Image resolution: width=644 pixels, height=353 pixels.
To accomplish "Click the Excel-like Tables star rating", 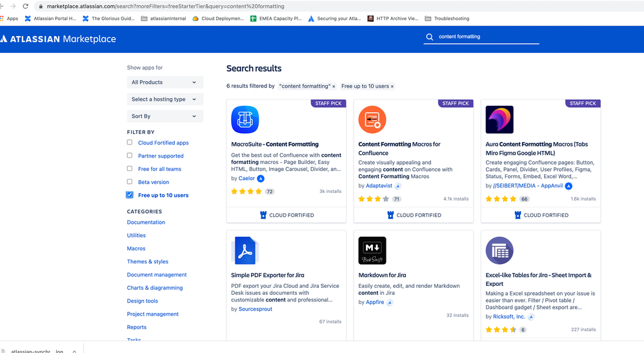I will [501, 330].
